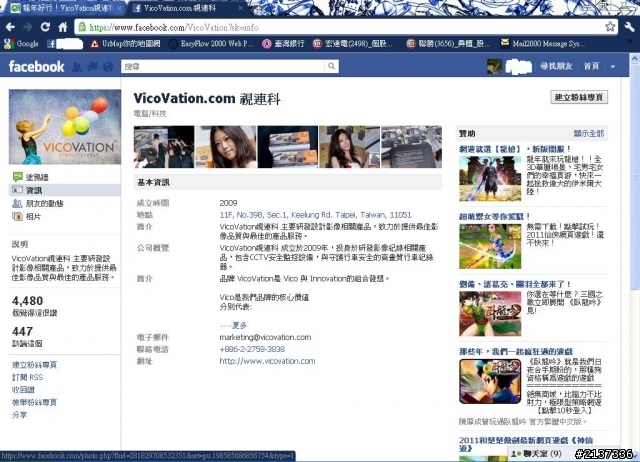Close the VicoVation.com browser tab
This screenshot has width=640, height=462.
pos(240,8)
